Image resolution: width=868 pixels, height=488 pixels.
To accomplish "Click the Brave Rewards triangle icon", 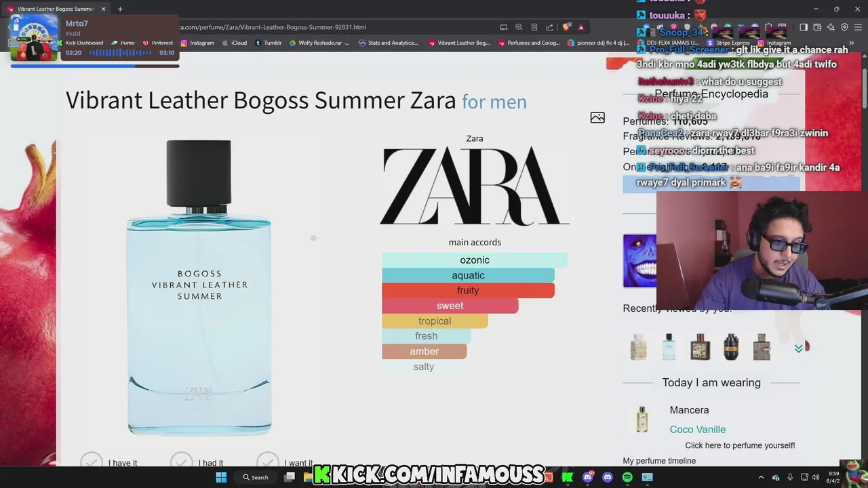I will click(581, 27).
